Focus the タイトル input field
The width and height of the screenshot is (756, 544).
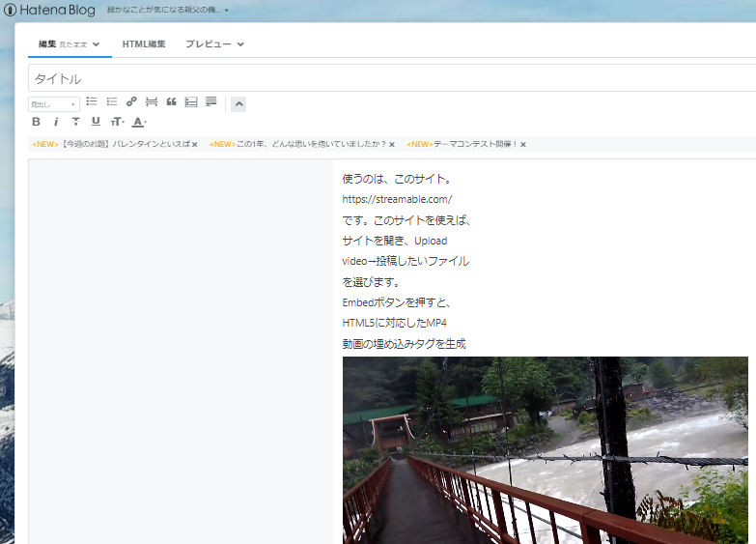pos(391,78)
